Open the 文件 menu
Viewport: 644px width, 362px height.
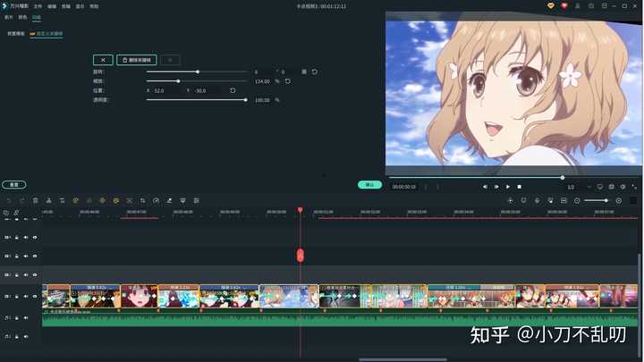point(38,6)
